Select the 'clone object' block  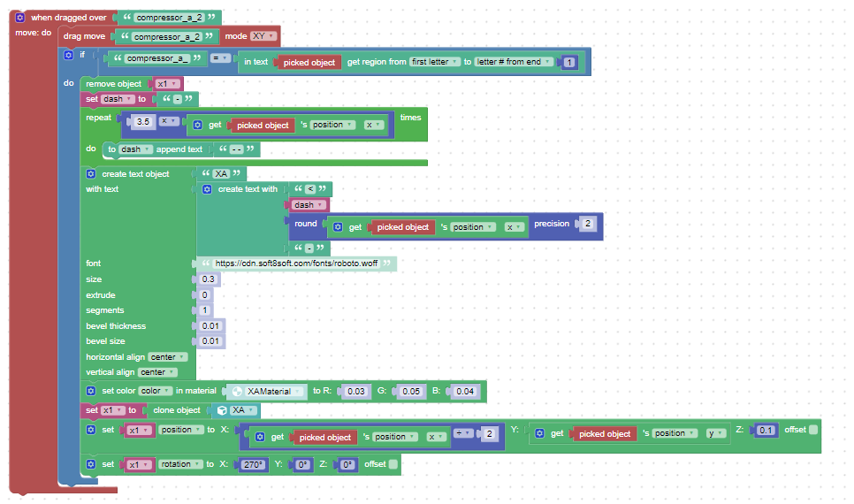point(177,409)
